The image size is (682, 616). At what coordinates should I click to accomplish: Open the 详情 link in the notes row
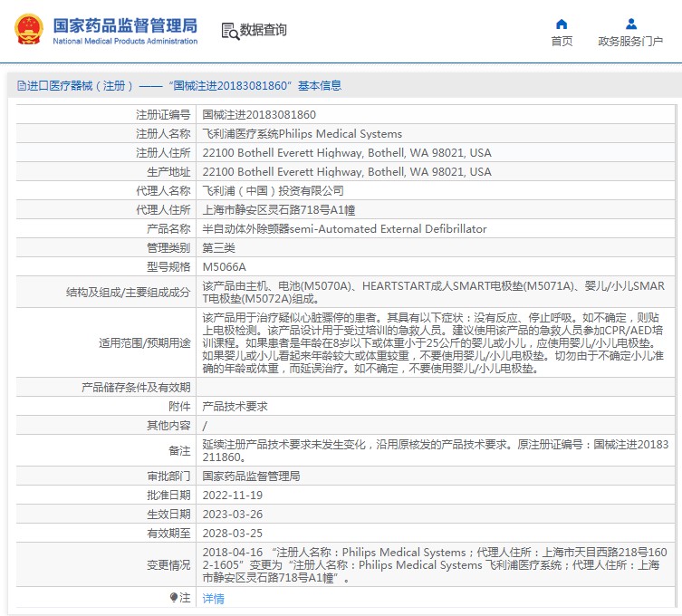tap(213, 599)
